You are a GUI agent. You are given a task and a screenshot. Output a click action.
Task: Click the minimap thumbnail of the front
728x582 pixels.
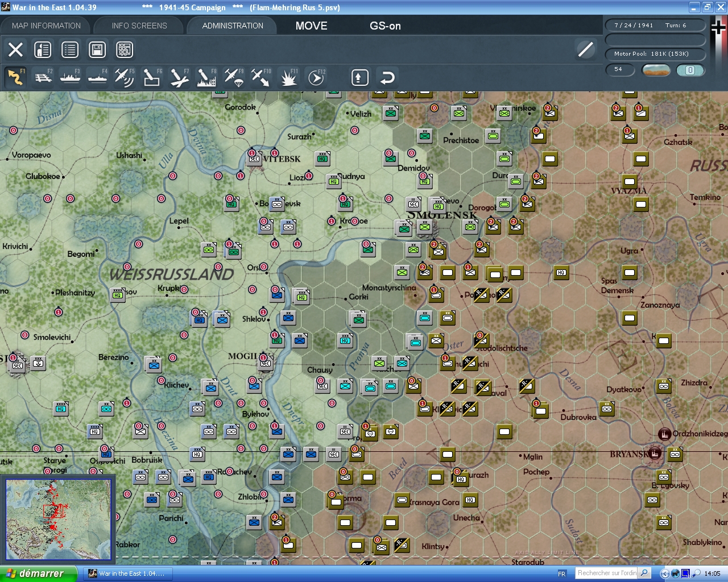tap(58, 518)
